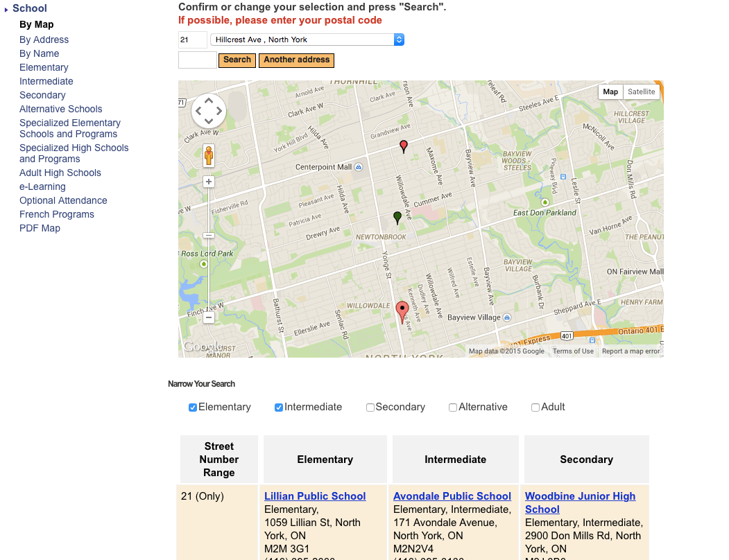Image resolution: width=729 pixels, height=560 pixels.
Task: Click the large red address marker near Willowdale
Action: click(402, 313)
